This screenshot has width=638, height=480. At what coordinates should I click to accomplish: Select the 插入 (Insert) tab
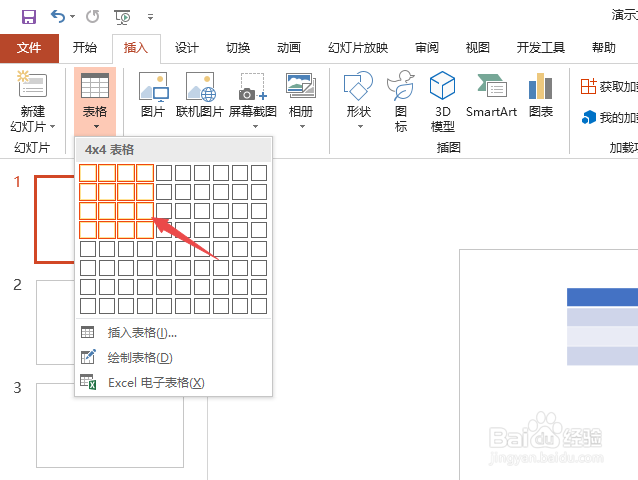(136, 48)
